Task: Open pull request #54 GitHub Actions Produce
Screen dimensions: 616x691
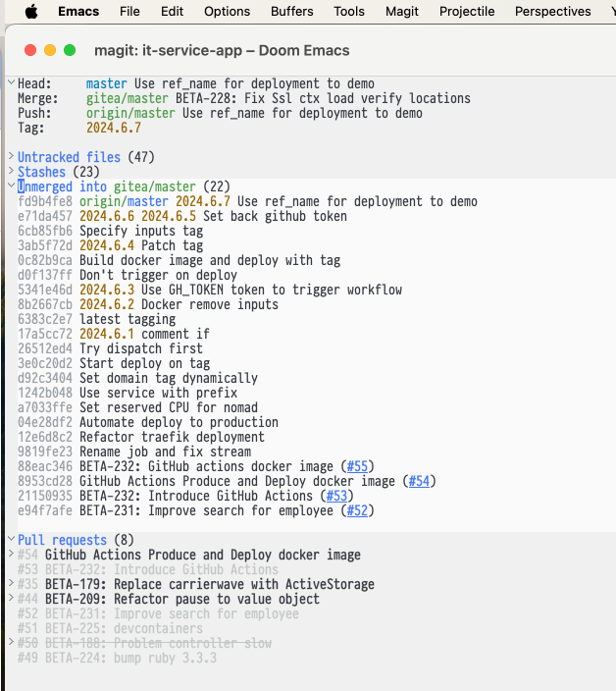Action: [x=189, y=555]
